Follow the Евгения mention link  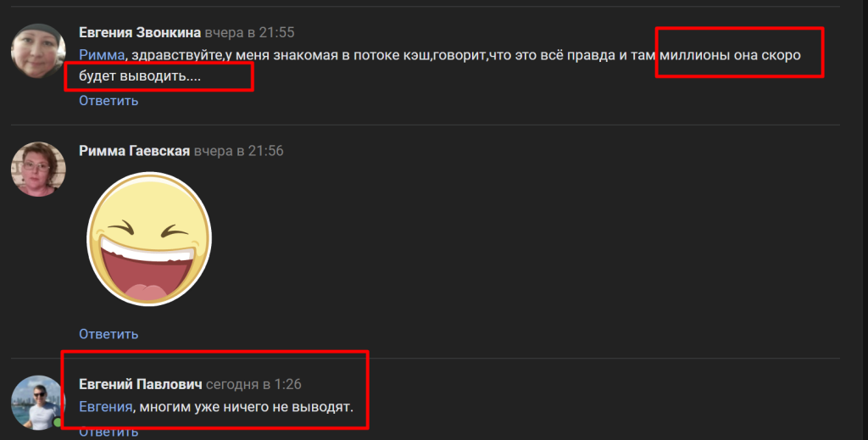(x=106, y=407)
